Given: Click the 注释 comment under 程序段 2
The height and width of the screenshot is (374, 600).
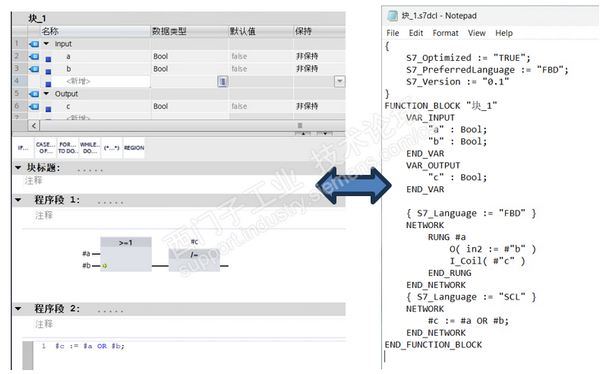Looking at the screenshot, I should coord(44,324).
